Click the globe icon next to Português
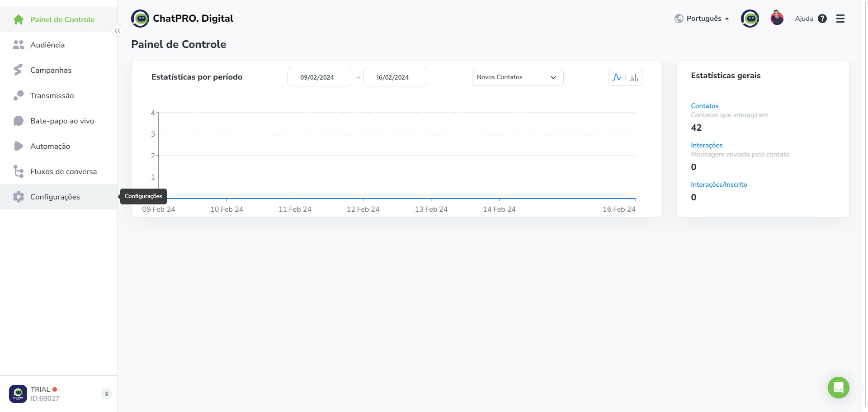 click(679, 19)
